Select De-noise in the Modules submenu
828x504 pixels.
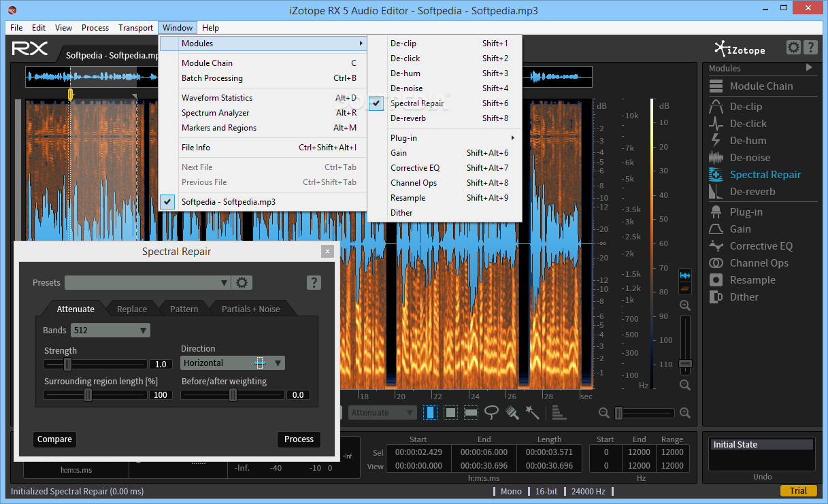(444, 88)
